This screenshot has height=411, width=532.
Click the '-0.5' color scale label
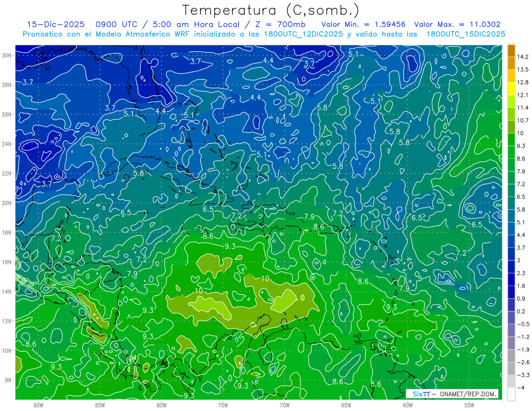[524, 324]
